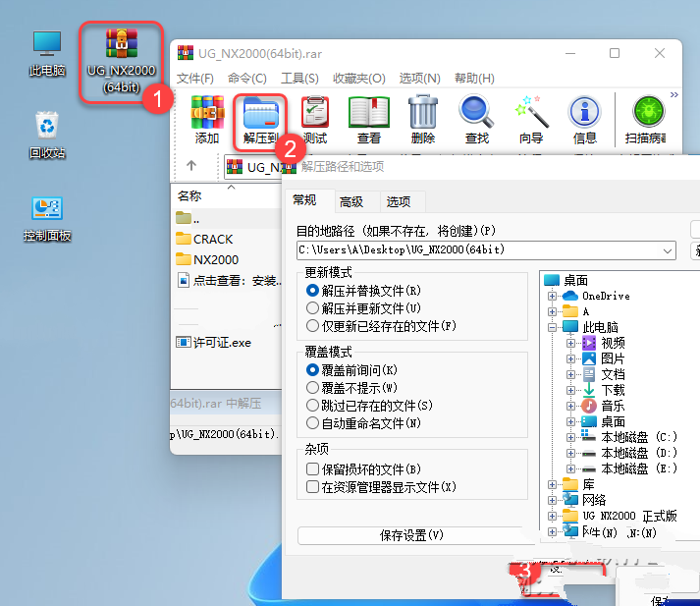This screenshot has width=700, height=606.
Task: Select the 视频 folder in the tree
Action: point(604,343)
